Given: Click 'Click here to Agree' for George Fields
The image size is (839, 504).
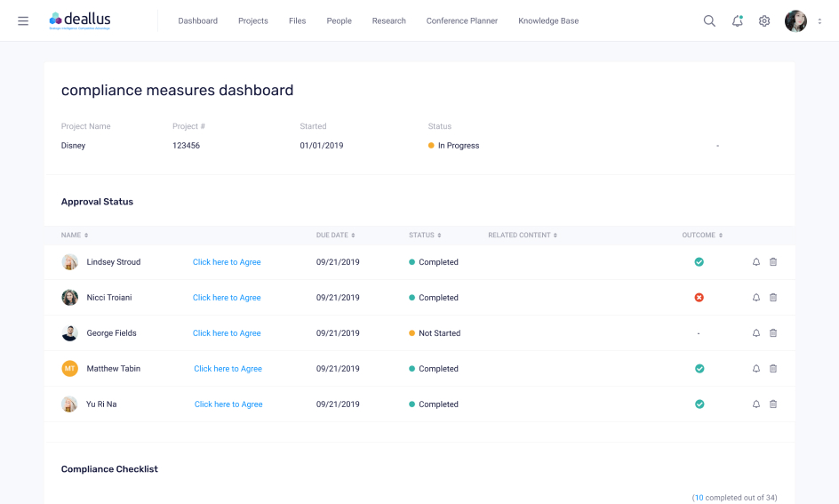Looking at the screenshot, I should coord(227,333).
